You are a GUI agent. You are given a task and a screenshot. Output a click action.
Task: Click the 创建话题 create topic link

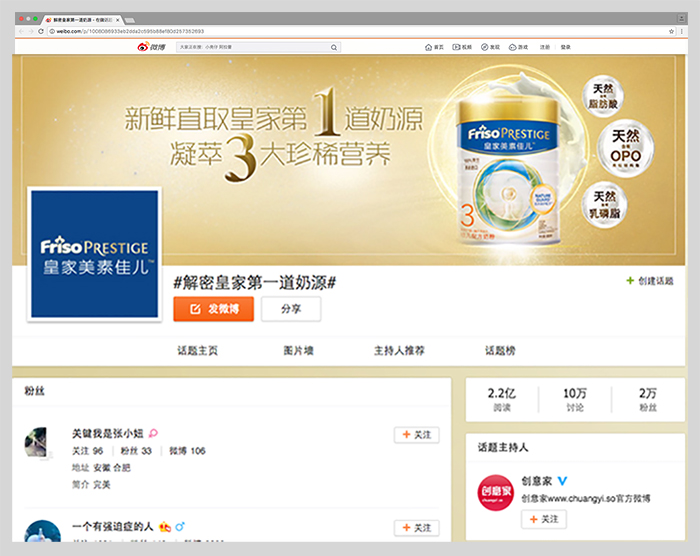pyautogui.click(x=649, y=281)
